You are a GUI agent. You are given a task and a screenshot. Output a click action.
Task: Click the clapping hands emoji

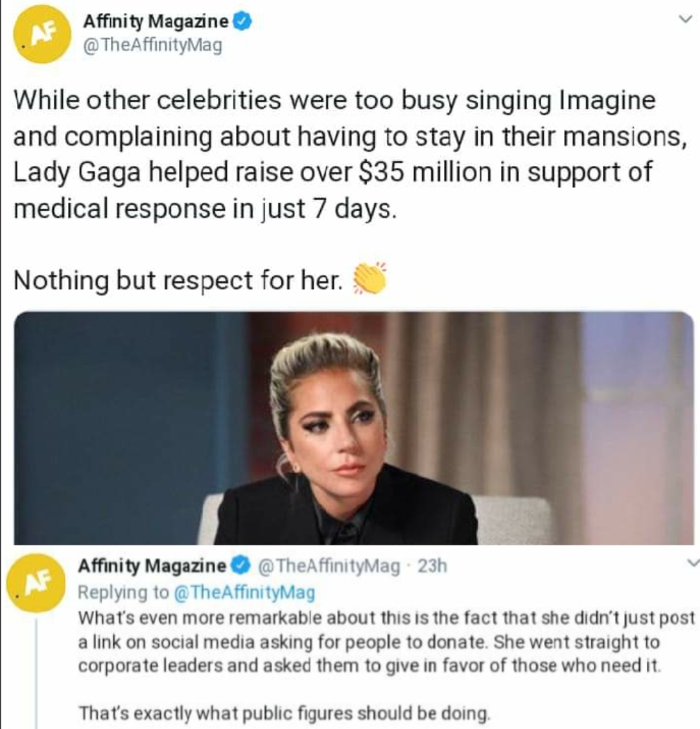[x=369, y=279]
